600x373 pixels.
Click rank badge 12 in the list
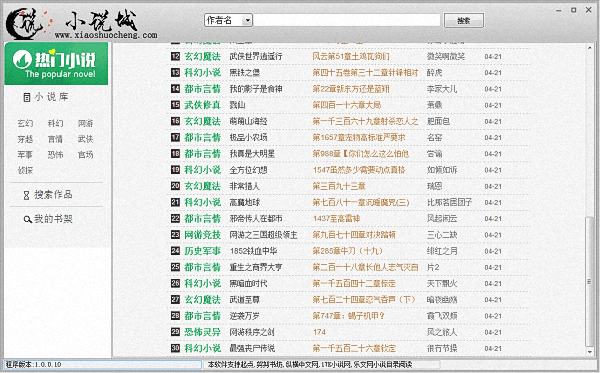point(175,56)
